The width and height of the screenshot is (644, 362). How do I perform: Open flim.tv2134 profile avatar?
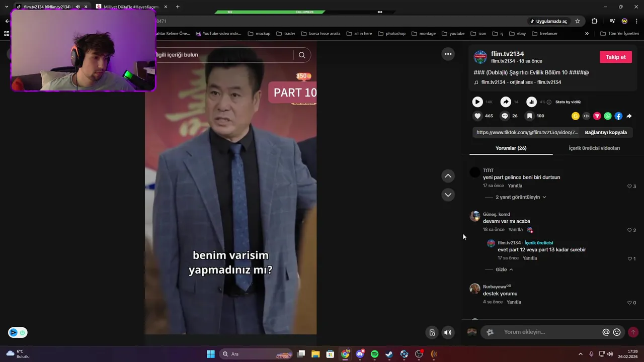(480, 57)
